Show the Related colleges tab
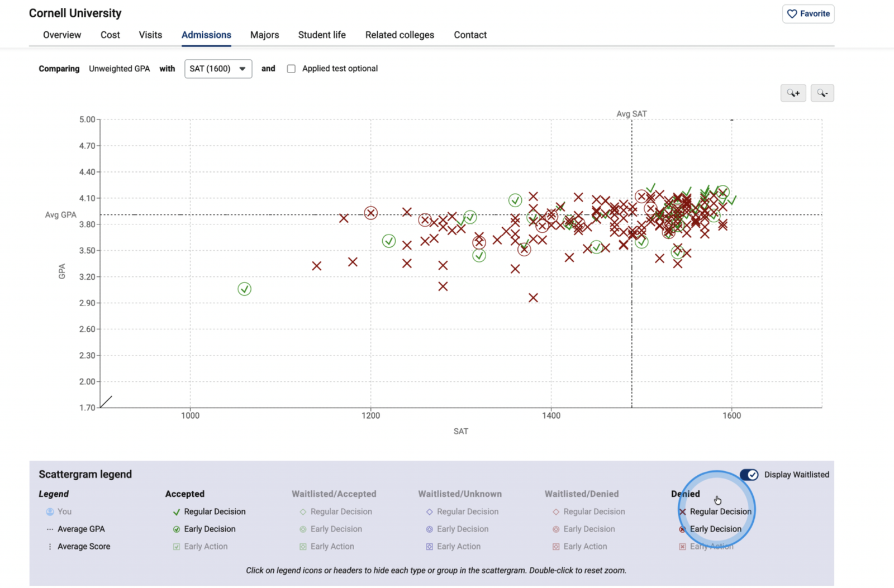This screenshot has width=894, height=588. [400, 35]
